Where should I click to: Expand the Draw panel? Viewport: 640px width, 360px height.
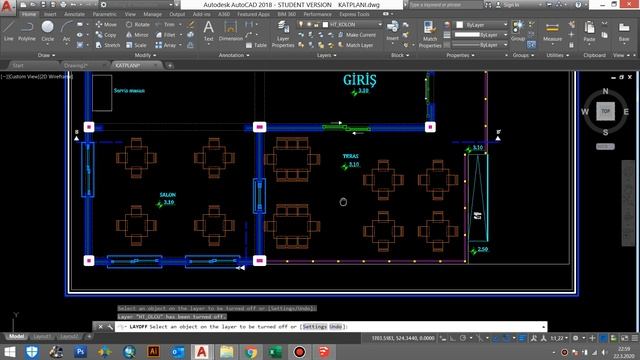coord(46,55)
